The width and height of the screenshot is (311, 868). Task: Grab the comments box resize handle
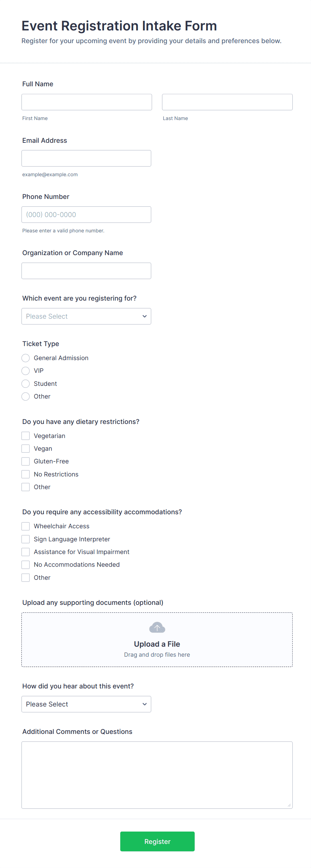289,805
